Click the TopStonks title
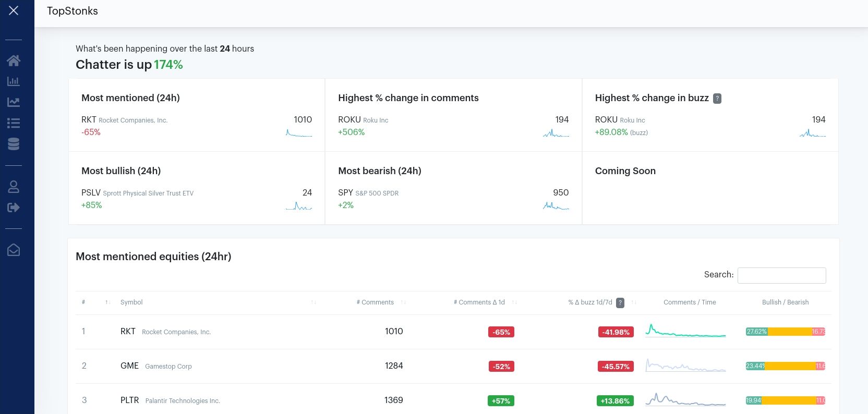 point(73,11)
